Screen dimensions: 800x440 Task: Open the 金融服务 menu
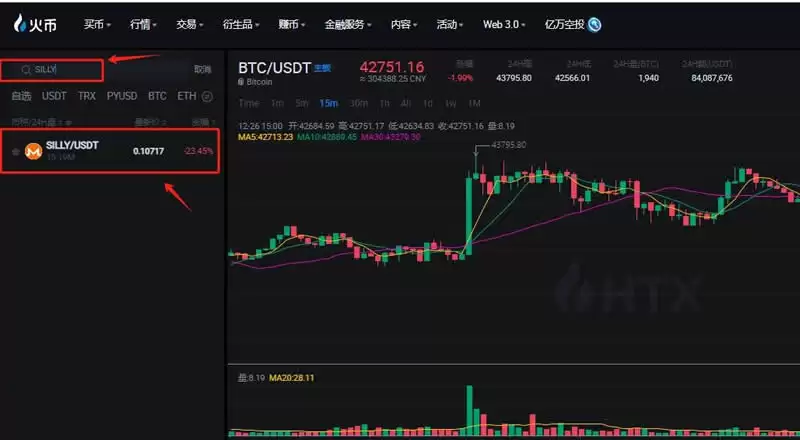point(348,25)
